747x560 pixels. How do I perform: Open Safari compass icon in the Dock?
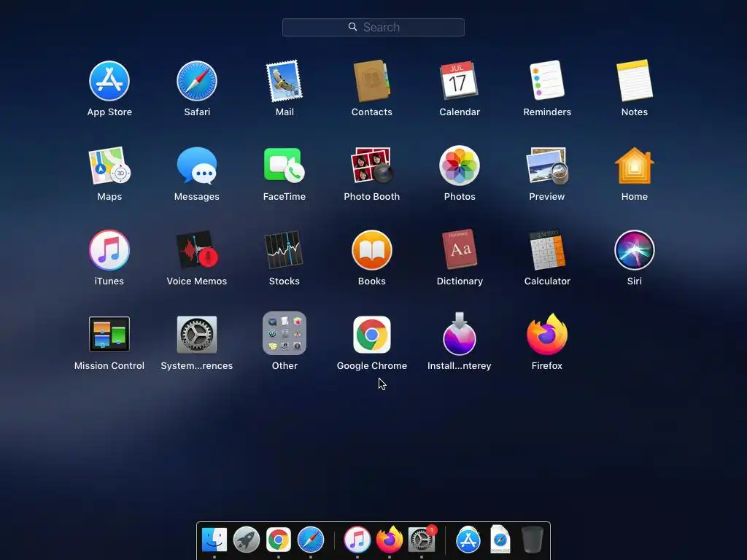coord(311,540)
